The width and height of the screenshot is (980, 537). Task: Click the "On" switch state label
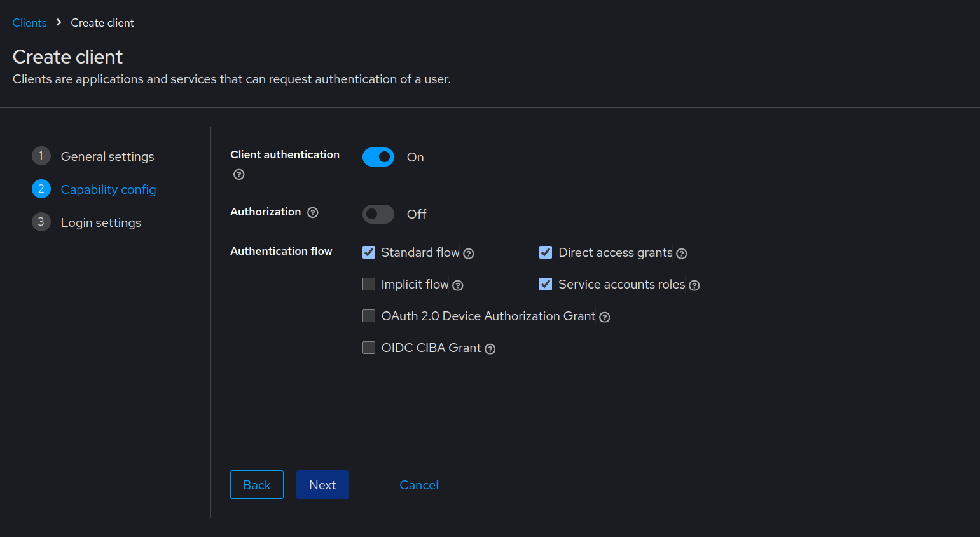coord(415,157)
